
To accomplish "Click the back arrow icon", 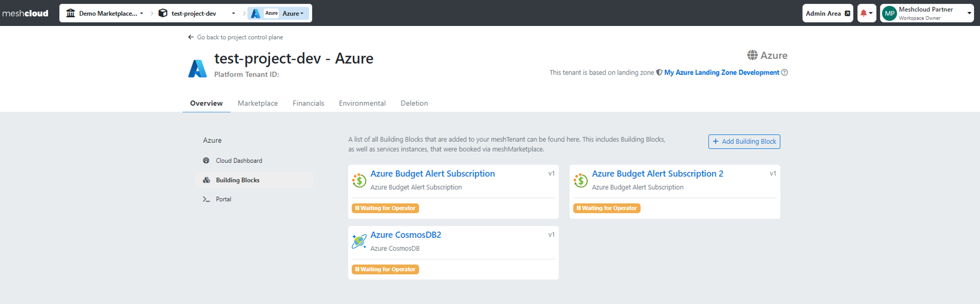I will pyautogui.click(x=191, y=37).
